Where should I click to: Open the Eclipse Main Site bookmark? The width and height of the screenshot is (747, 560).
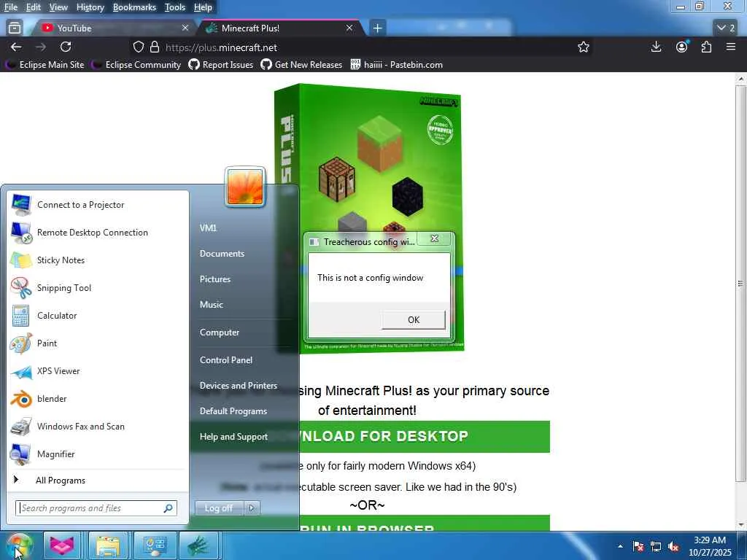(46, 65)
